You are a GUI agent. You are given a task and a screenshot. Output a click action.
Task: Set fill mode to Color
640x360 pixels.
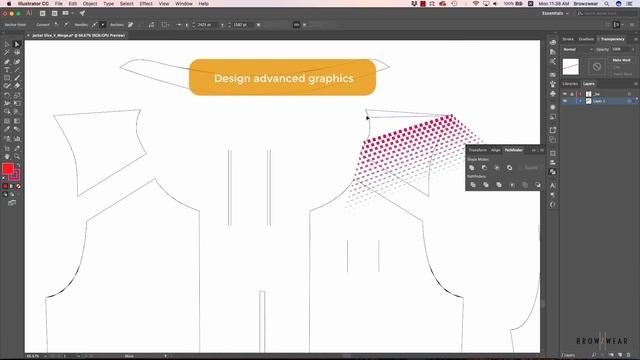pos(5,186)
